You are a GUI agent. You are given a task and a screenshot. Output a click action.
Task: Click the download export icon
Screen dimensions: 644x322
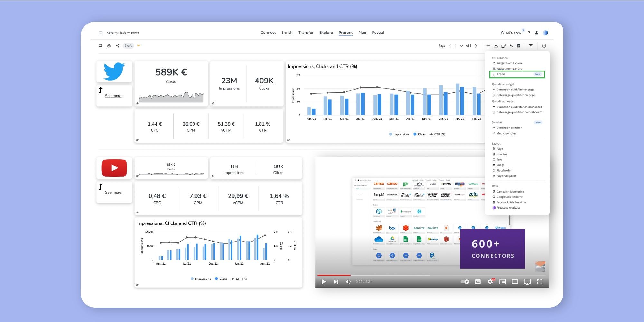(x=496, y=46)
